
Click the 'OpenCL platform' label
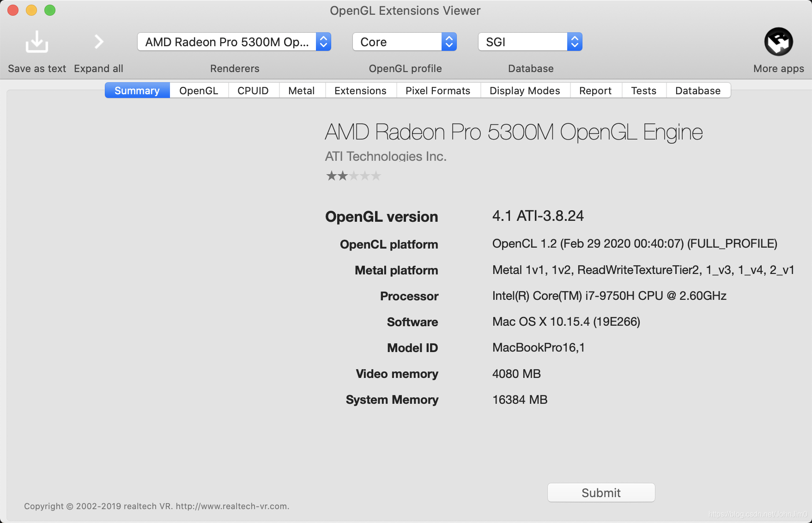(389, 244)
